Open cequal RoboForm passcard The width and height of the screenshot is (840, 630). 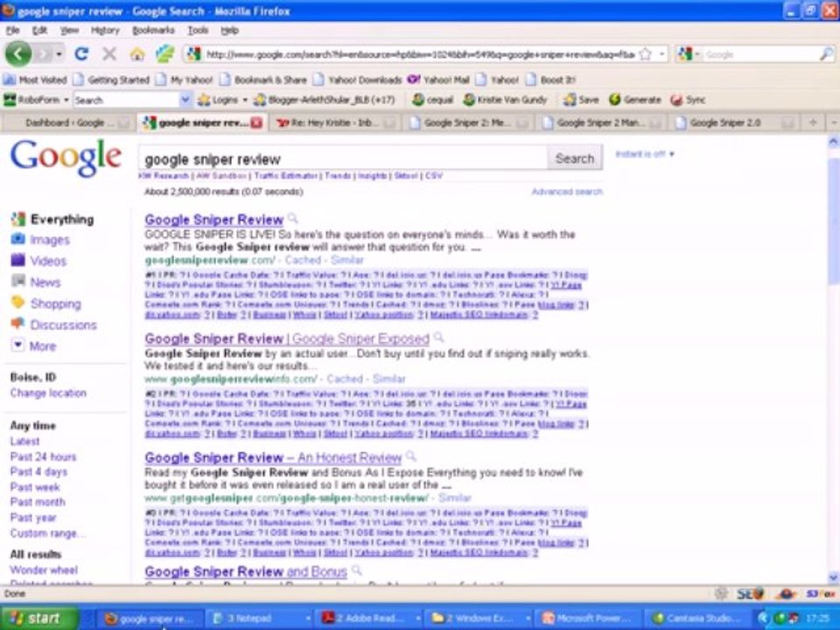pos(433,100)
